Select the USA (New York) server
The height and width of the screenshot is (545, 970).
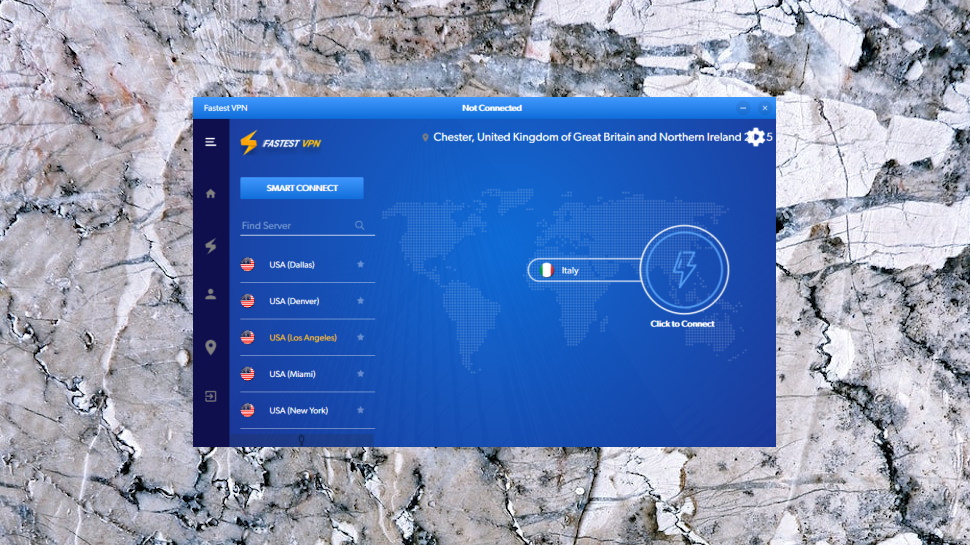(x=307, y=411)
